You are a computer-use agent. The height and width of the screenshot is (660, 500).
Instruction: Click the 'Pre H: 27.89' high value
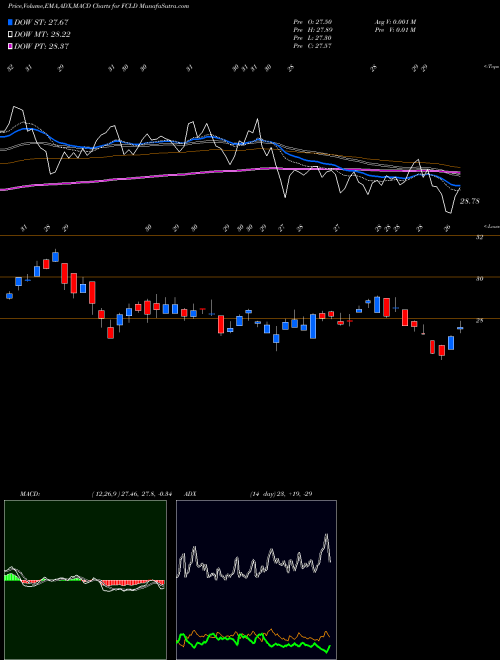click(313, 30)
